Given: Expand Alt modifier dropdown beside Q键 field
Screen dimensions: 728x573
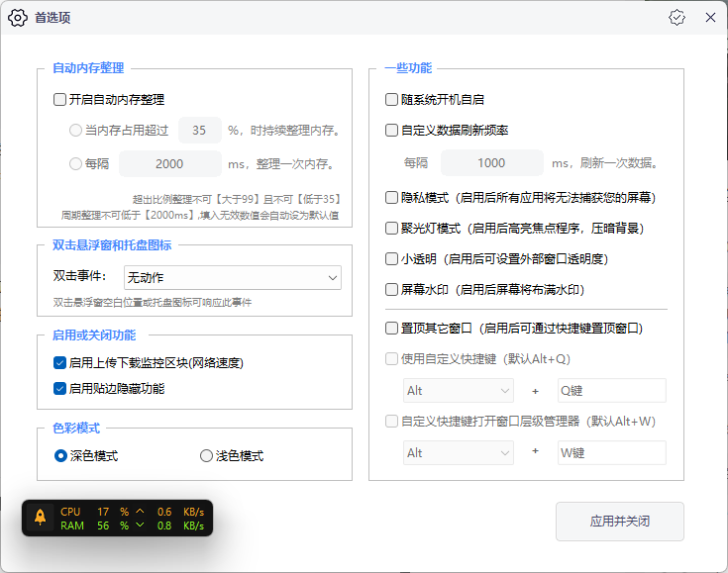Looking at the screenshot, I should click(x=458, y=391).
